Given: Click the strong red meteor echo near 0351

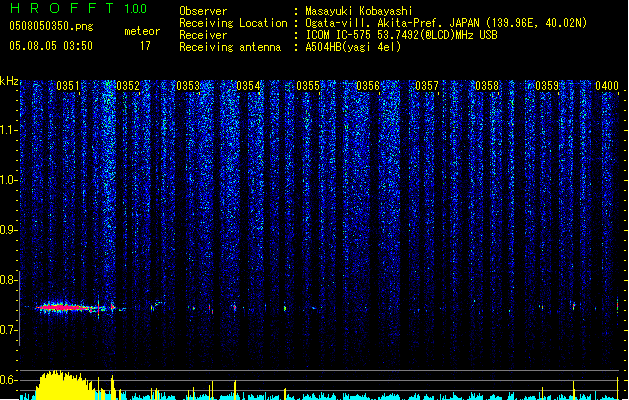Looking at the screenshot, I should click(x=64, y=308).
